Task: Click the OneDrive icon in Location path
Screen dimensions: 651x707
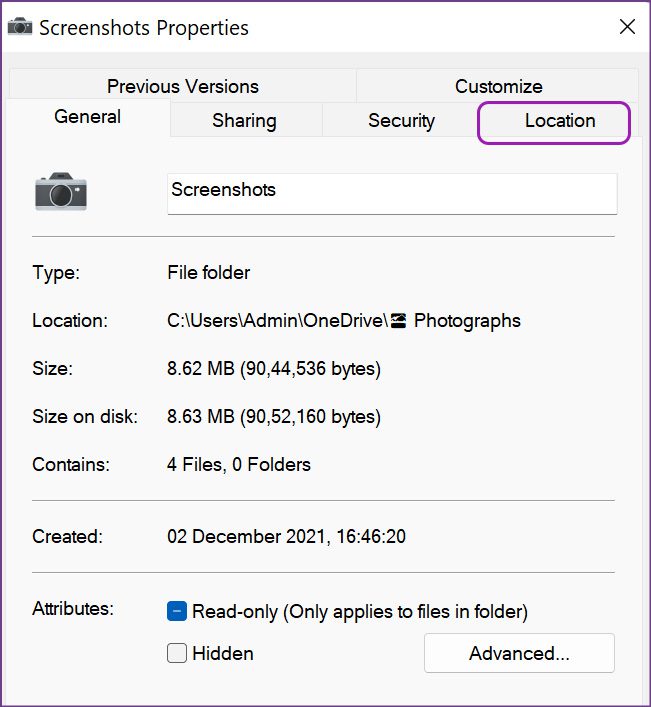Action: [x=398, y=321]
